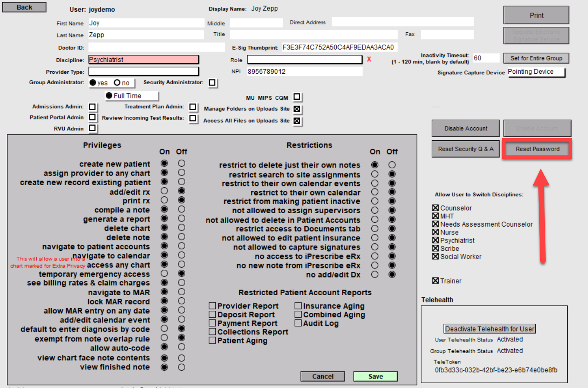Viewport: 588px width, 388px height.
Task: Turn on add/edit rx privilege
Action: click(x=164, y=191)
